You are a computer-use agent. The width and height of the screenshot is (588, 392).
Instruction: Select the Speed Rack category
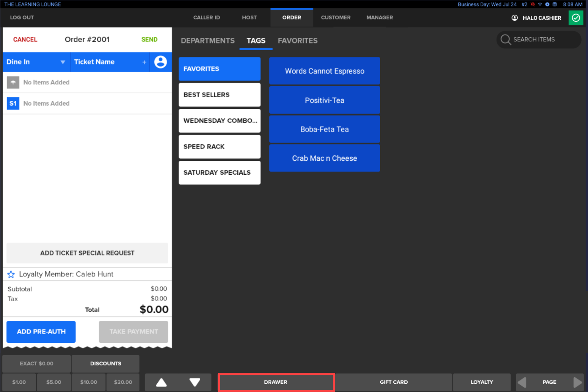[x=219, y=147]
